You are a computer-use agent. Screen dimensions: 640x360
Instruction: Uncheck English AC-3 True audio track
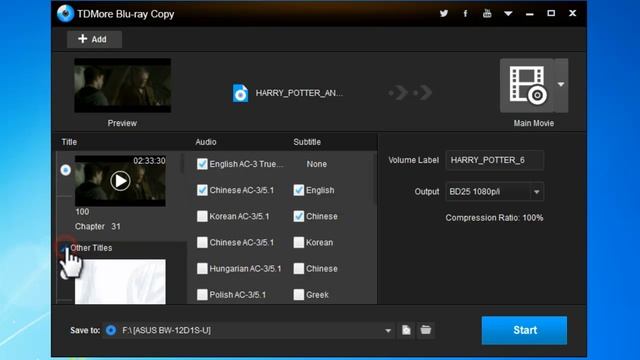202,164
